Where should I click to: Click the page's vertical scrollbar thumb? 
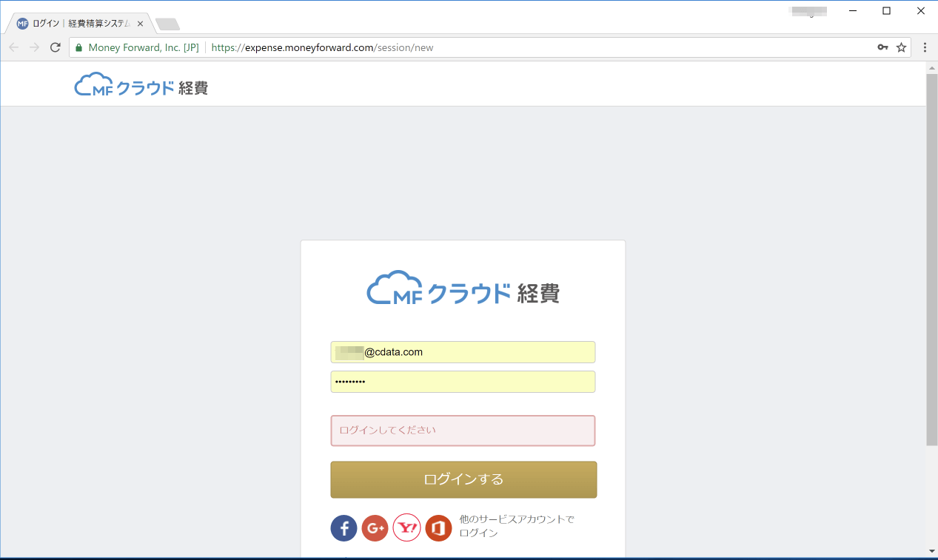[x=931, y=259]
